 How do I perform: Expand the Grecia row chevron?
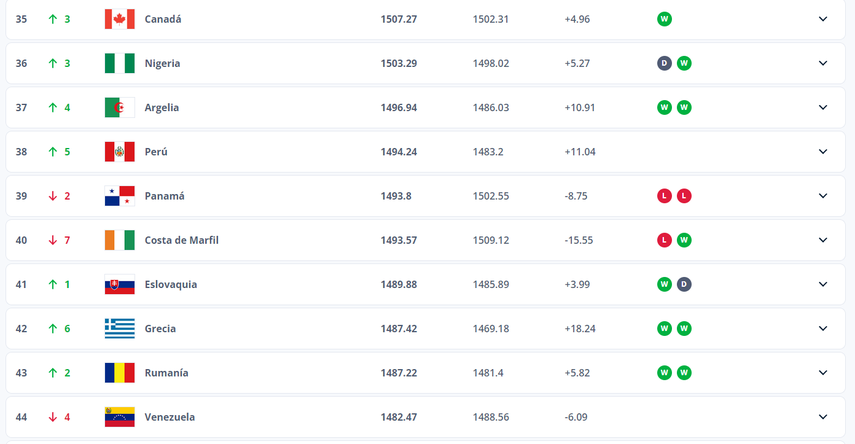click(x=823, y=329)
